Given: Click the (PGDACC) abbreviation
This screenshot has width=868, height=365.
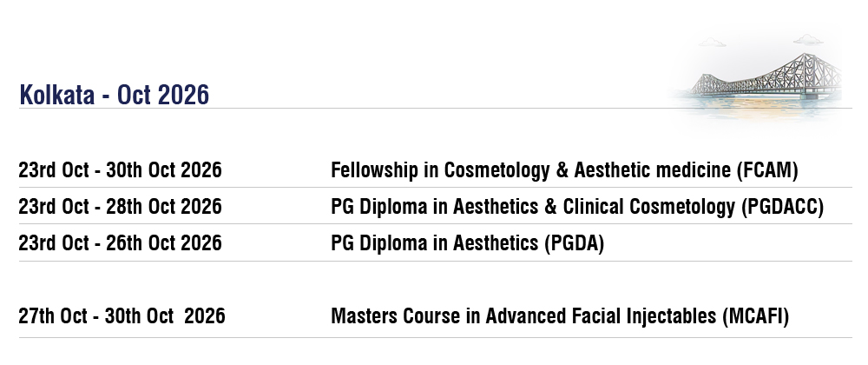Looking at the screenshot, I should [x=782, y=207].
